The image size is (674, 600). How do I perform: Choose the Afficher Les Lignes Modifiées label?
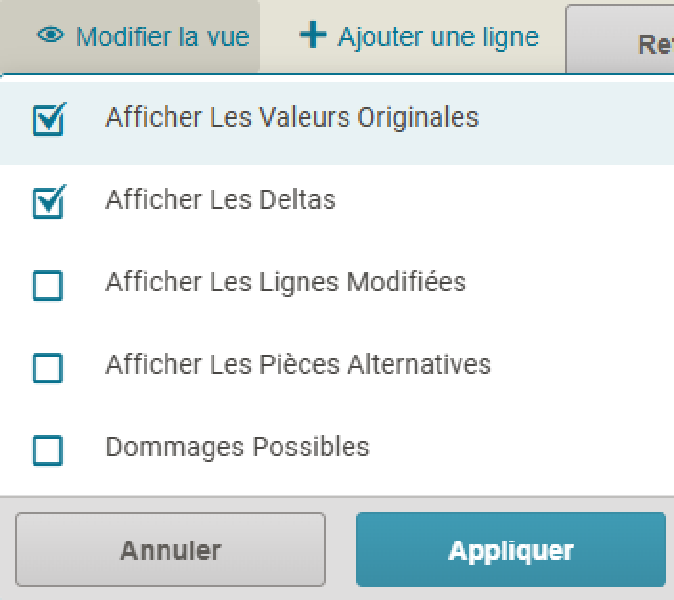point(285,282)
